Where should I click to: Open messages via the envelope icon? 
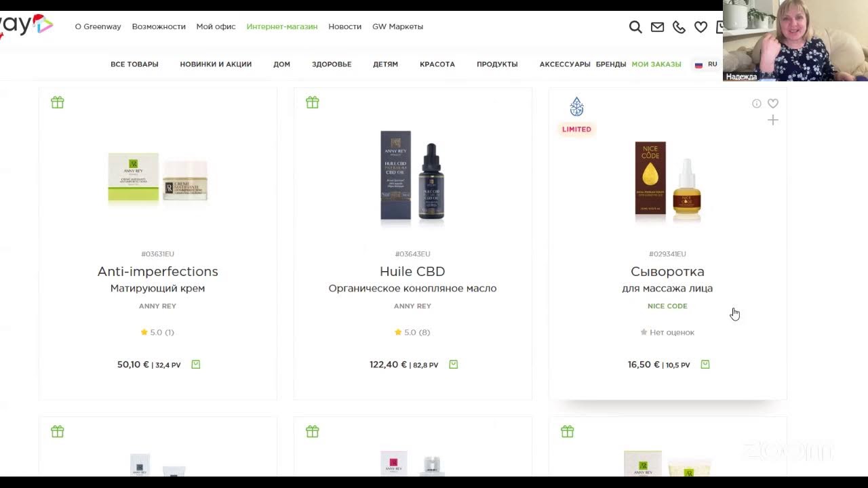[x=657, y=27]
